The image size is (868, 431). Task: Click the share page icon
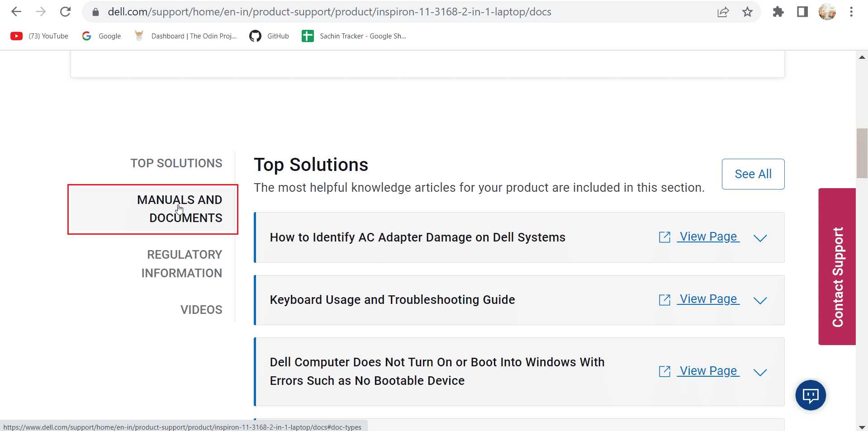point(723,12)
